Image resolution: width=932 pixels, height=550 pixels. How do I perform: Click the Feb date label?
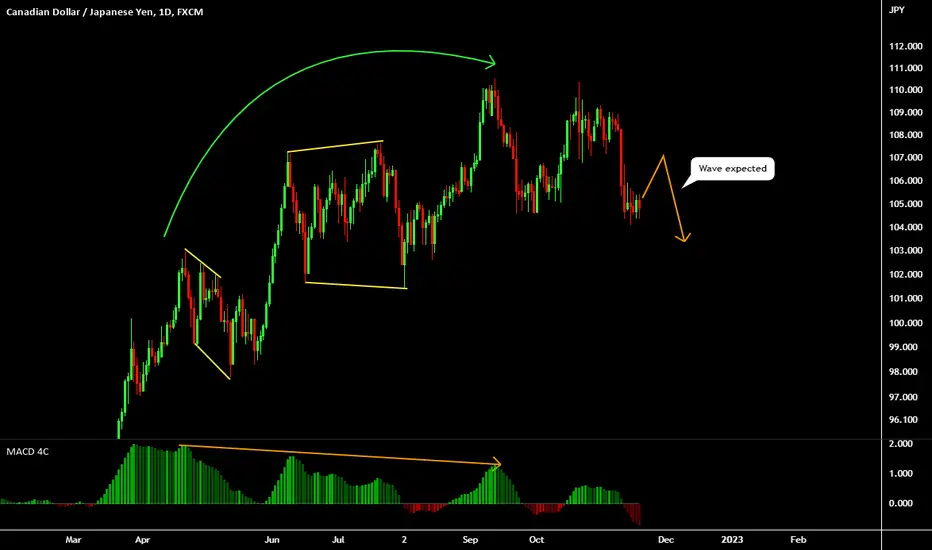798,540
